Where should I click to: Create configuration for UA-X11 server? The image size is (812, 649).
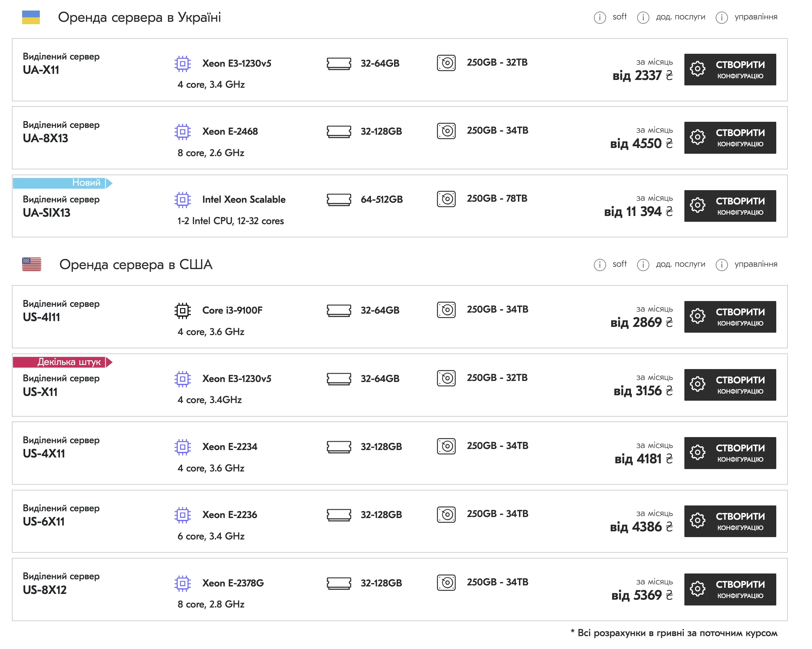coord(730,70)
